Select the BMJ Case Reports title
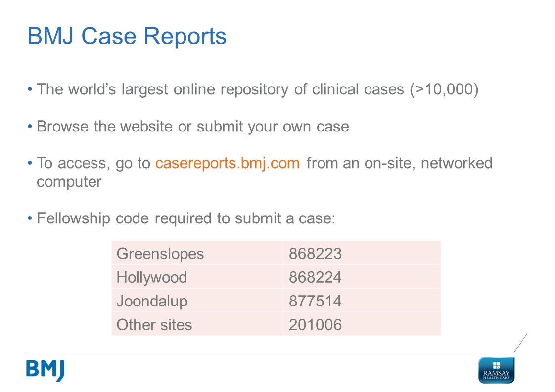 [x=127, y=36]
